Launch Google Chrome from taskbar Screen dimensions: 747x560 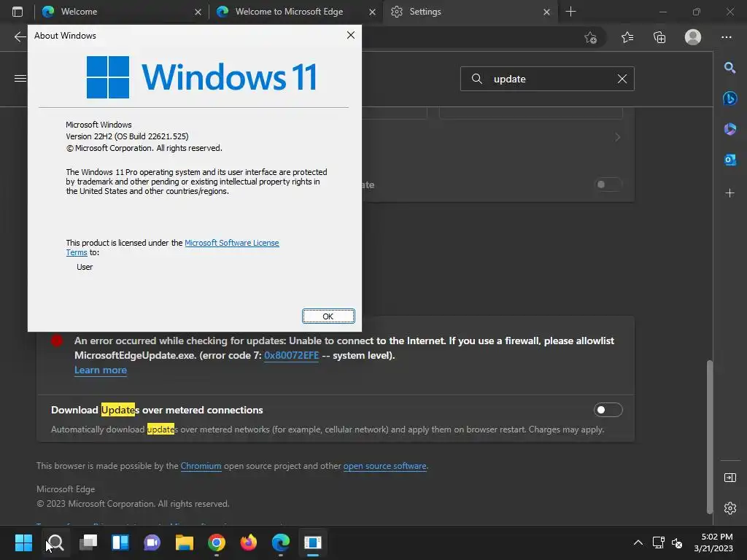pos(216,542)
